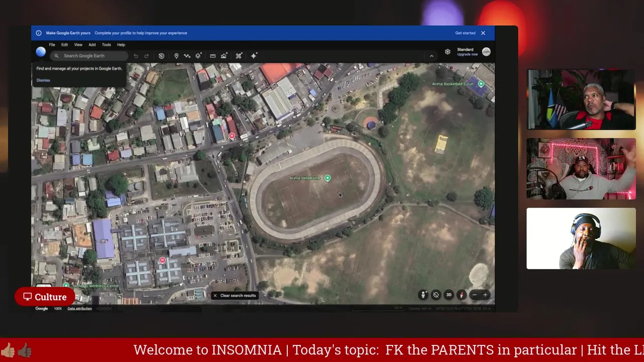
Task: Select the measure ruler tool
Action: [213, 56]
